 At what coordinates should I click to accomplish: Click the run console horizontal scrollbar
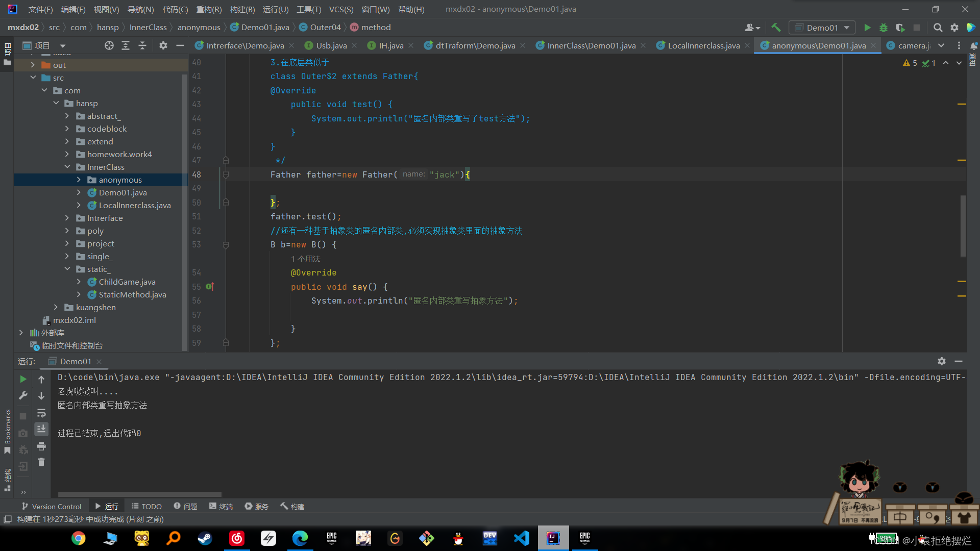point(140,494)
